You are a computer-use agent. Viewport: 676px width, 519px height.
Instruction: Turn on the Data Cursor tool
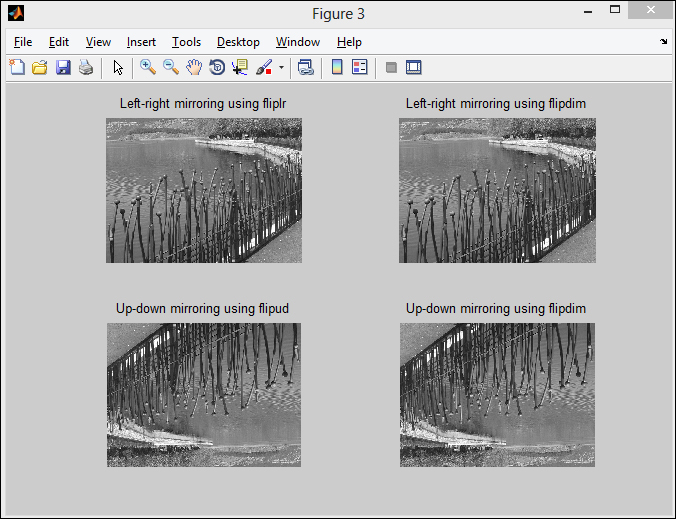pyautogui.click(x=240, y=68)
